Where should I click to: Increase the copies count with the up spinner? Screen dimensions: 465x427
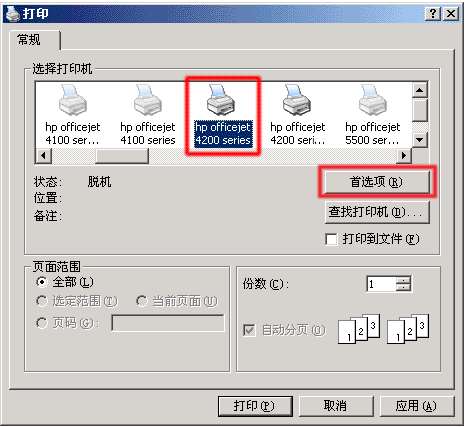pos(404,280)
